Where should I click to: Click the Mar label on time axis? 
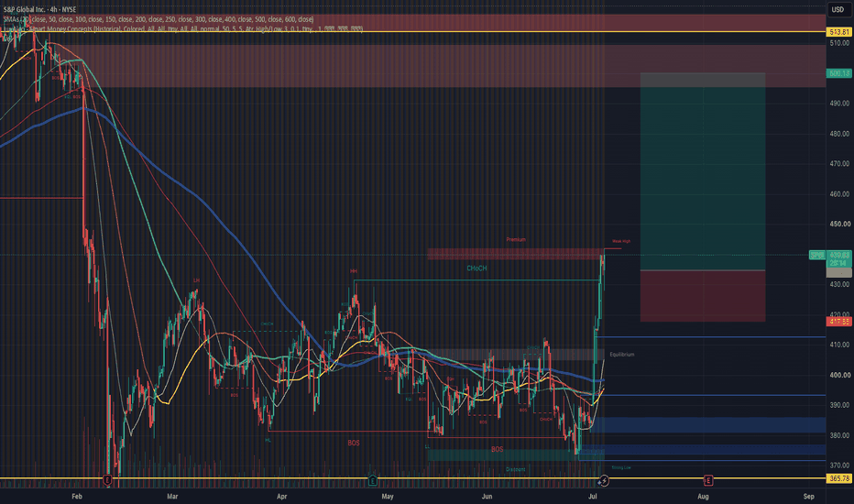pyautogui.click(x=172, y=497)
